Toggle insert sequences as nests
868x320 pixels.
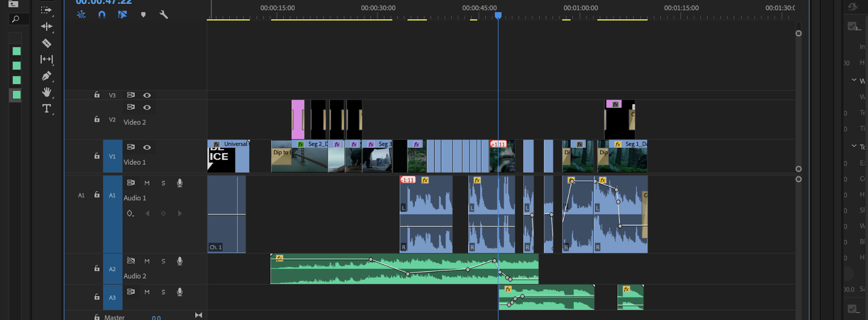point(81,14)
